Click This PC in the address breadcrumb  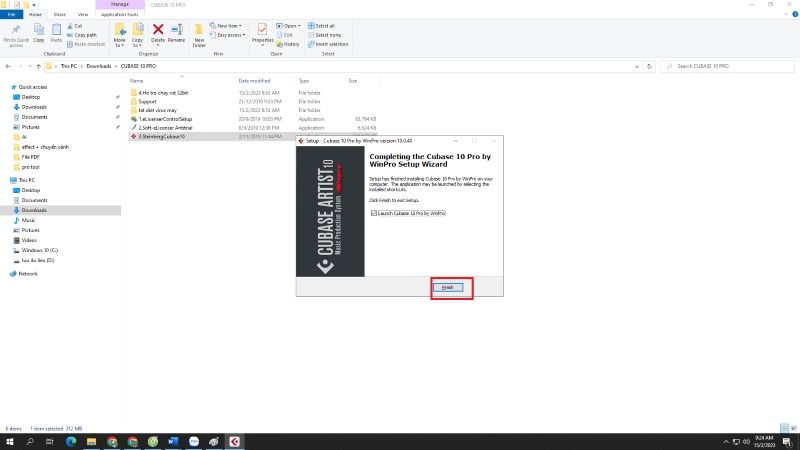pyautogui.click(x=69, y=66)
